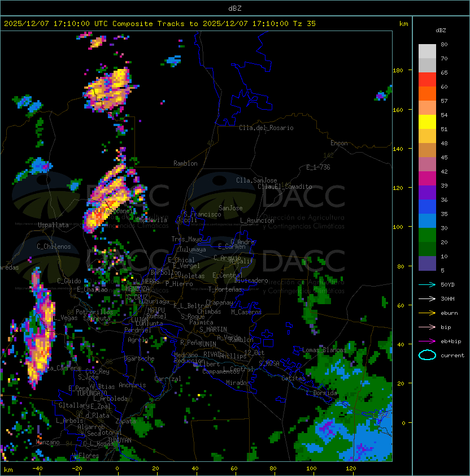The height and width of the screenshot is (476, 470).
Task: Pick the magenta 39-42 dBZ swatch
Action: click(427, 179)
